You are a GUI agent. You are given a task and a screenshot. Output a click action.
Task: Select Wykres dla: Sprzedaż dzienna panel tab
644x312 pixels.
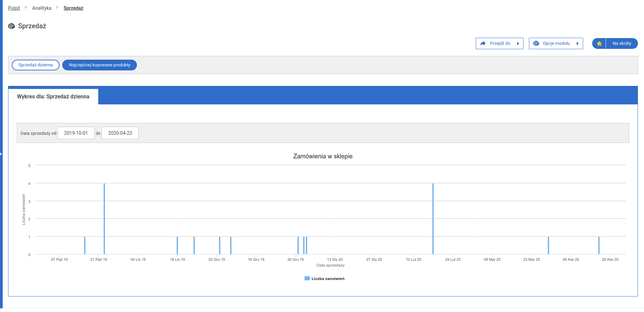(x=53, y=97)
